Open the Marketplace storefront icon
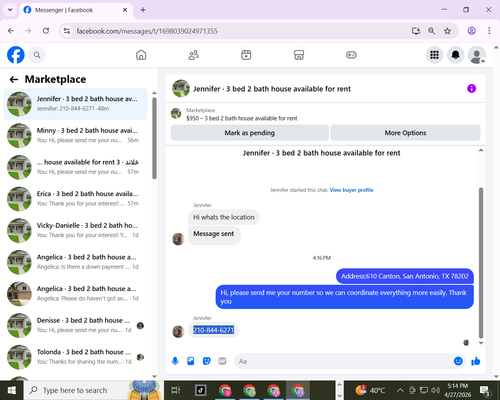500x400 pixels. [299, 55]
